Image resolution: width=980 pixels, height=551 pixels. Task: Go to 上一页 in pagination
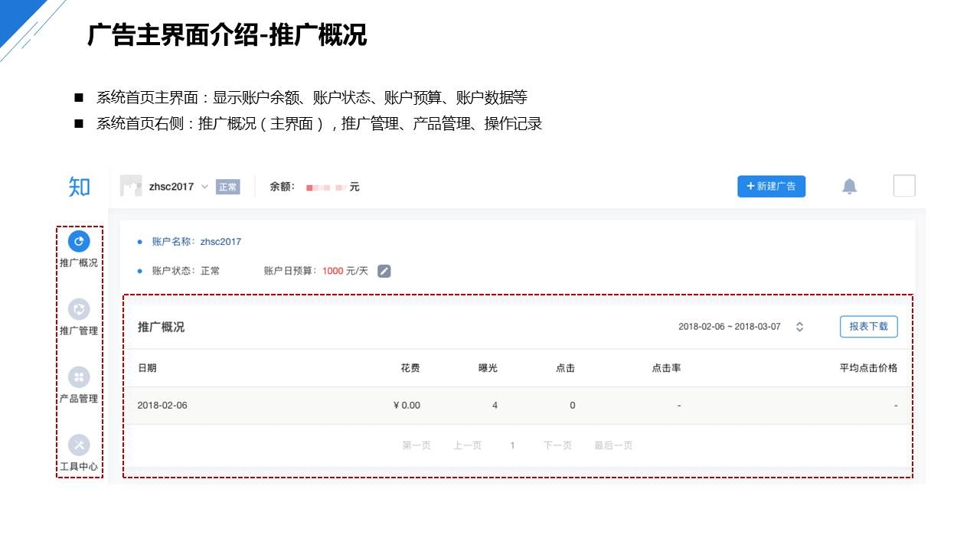coord(467,445)
